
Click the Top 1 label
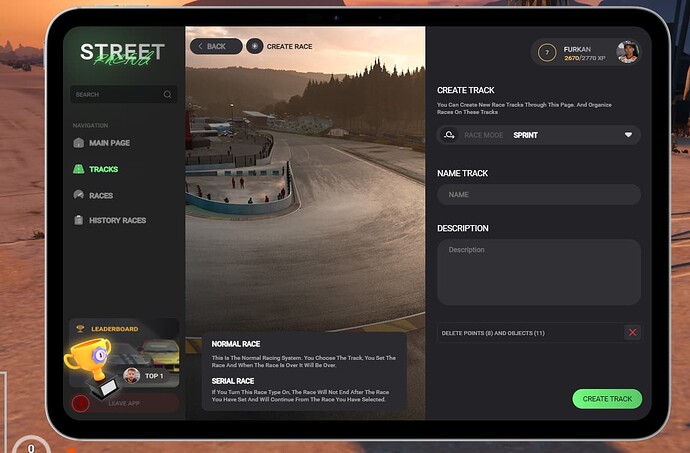[x=154, y=376]
